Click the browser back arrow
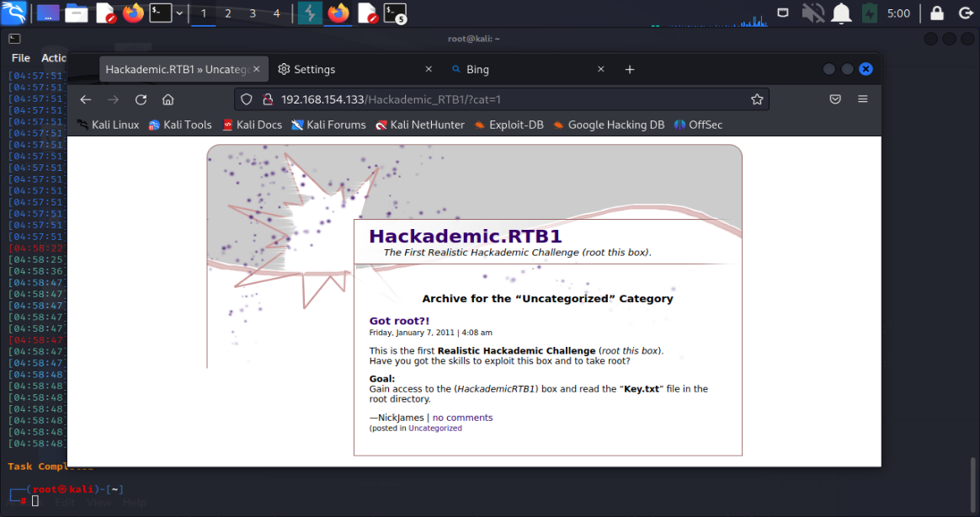980x517 pixels. 86,99
